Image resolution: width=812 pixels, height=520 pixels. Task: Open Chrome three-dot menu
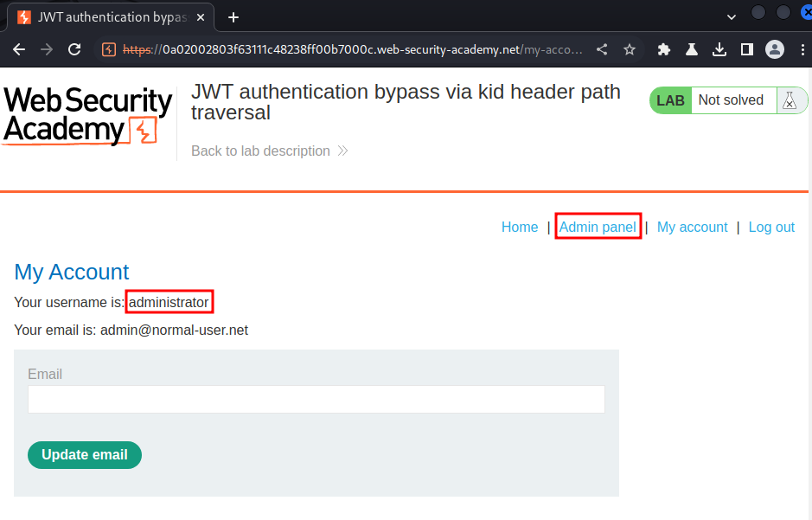point(802,49)
